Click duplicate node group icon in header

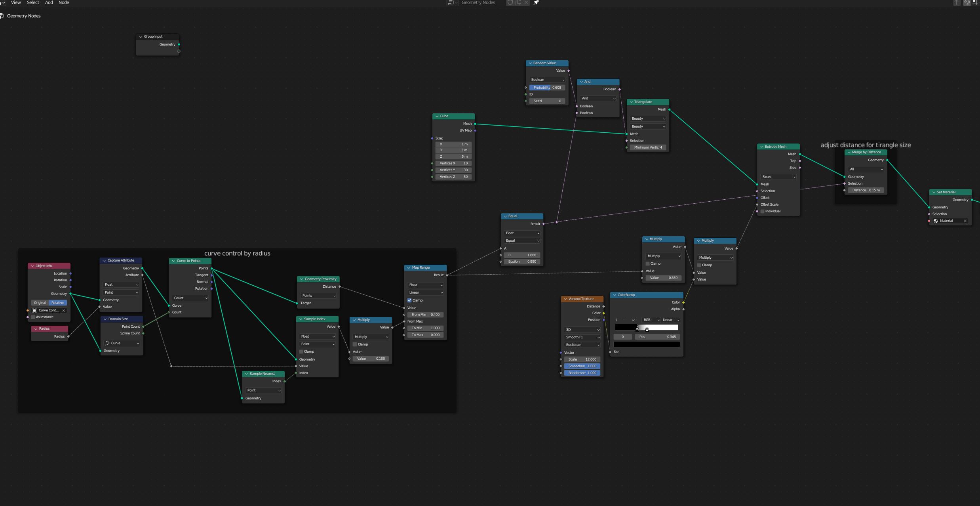518,3
